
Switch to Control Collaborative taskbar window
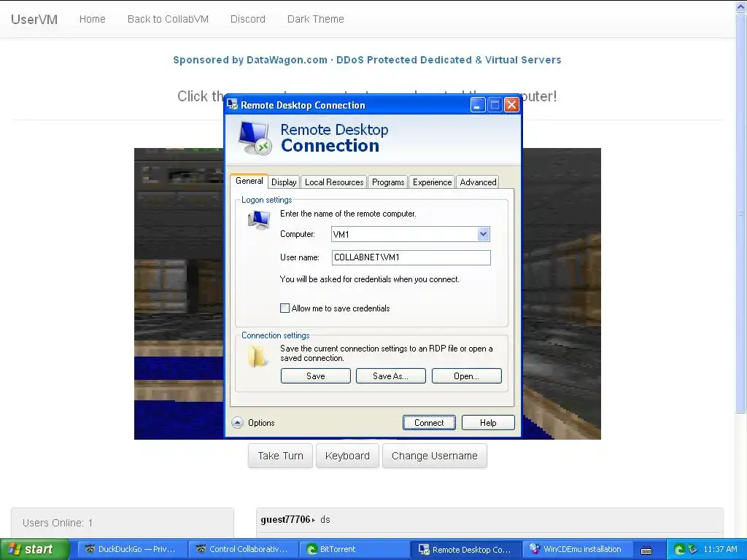pos(243,549)
